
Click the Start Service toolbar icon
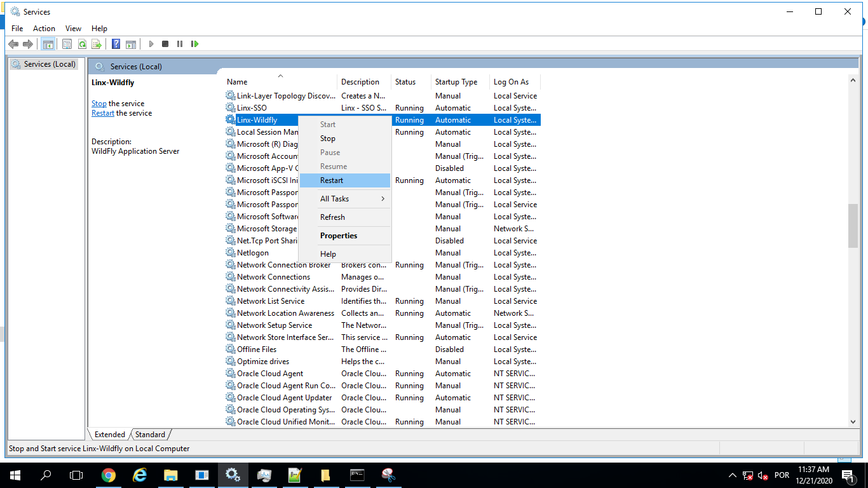click(151, 44)
